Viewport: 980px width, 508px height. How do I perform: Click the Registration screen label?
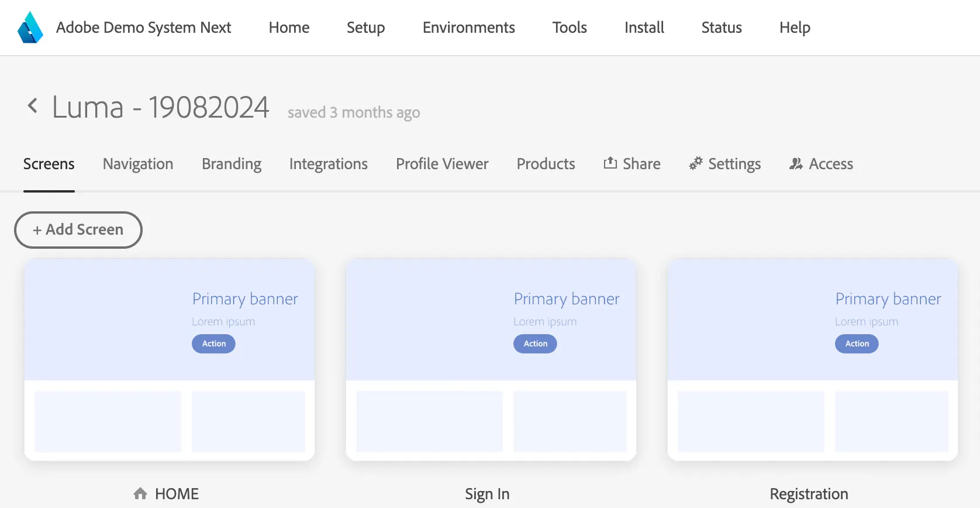click(x=809, y=495)
